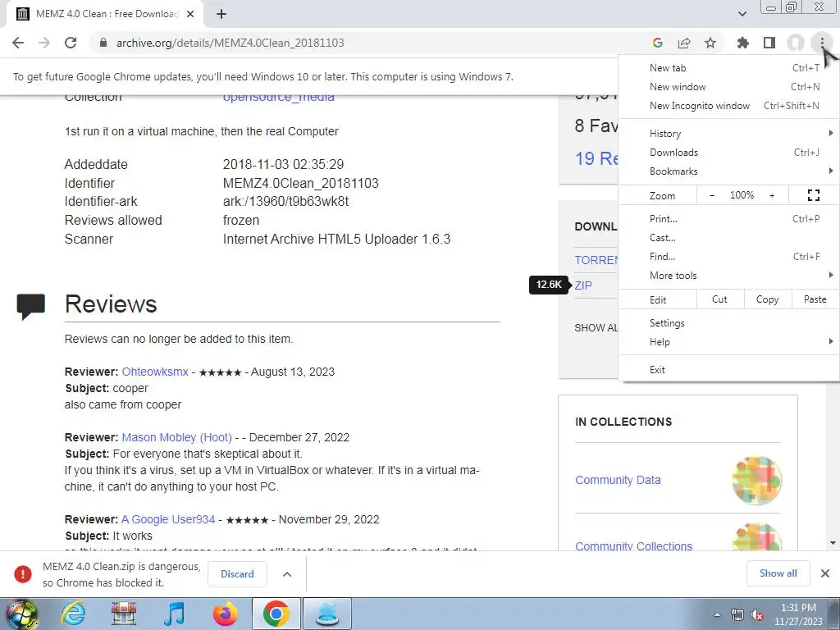Screen dimensions: 840x630
Task: Click the page scrollbar down arrow
Action: [833, 543]
